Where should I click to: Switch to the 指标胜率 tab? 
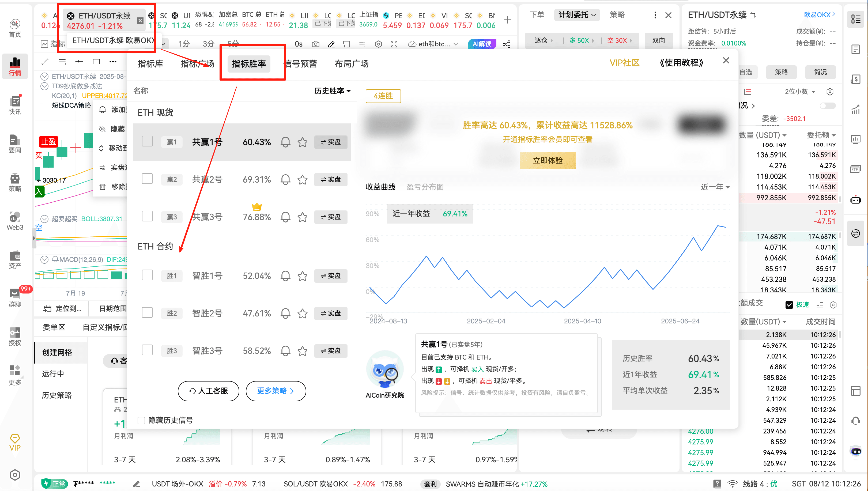[248, 64]
